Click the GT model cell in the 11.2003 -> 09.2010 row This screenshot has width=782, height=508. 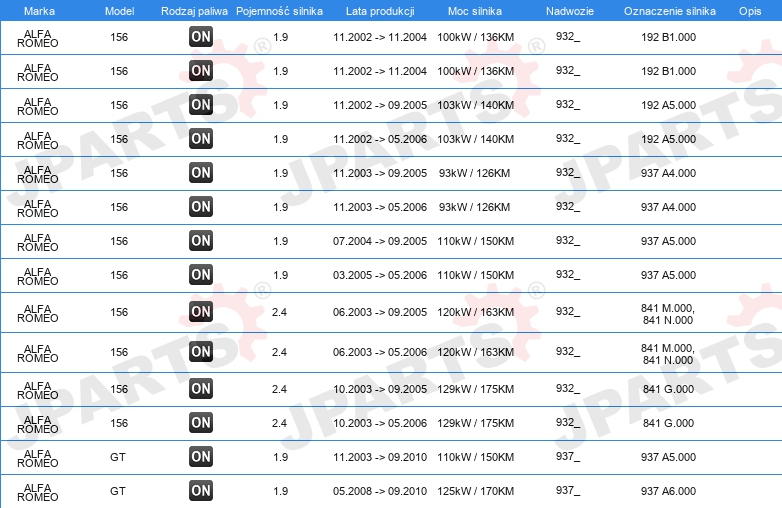click(x=118, y=457)
